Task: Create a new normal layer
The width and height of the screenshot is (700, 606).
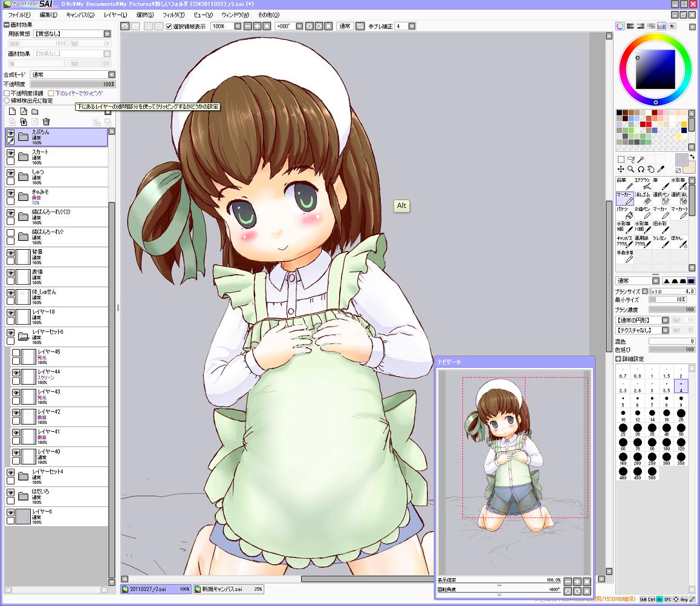Action: tap(13, 111)
